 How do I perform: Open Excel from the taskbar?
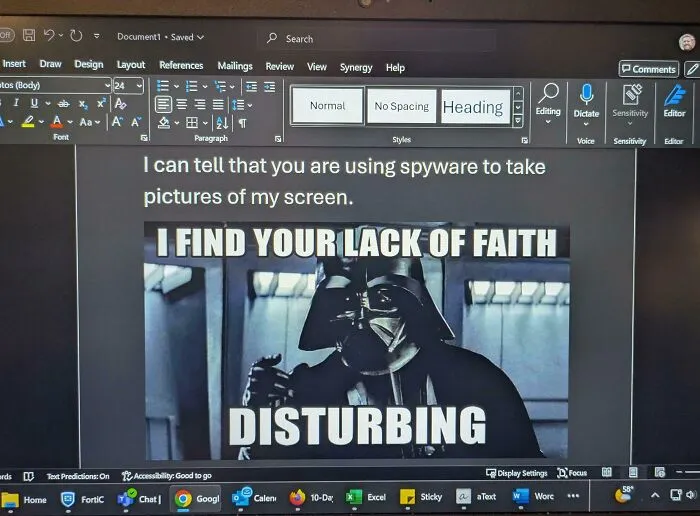click(367, 497)
